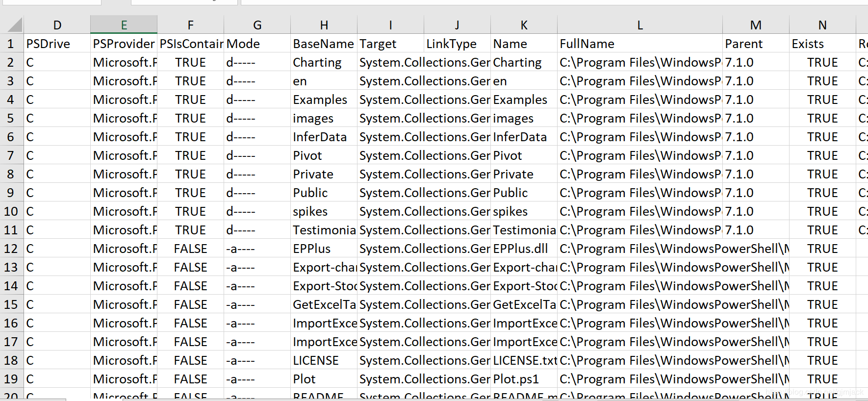Select the Private cell in BaseName column

pyautogui.click(x=324, y=174)
